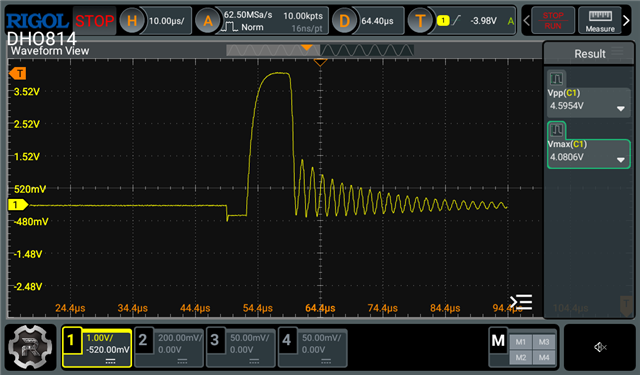Open the Horizontal (H) timebase menu
The height and width of the screenshot is (375, 640).
click(132, 20)
